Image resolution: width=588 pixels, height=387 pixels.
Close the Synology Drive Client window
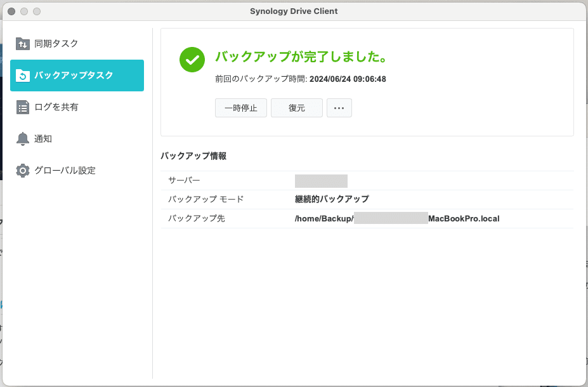click(x=11, y=11)
